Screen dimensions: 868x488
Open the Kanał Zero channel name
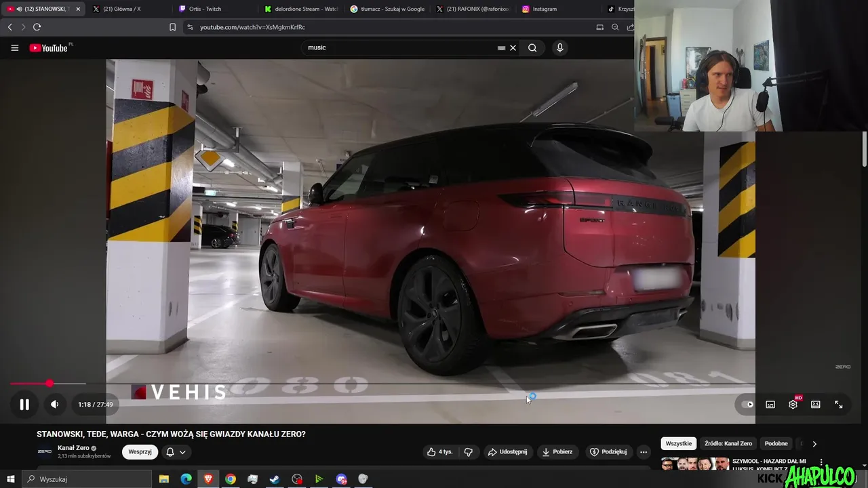(73, 448)
